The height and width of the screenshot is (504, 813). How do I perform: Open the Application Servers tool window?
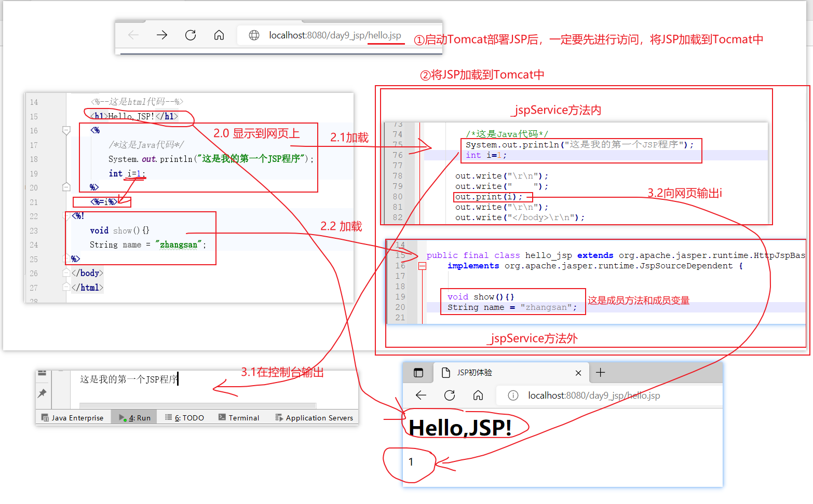click(x=314, y=418)
